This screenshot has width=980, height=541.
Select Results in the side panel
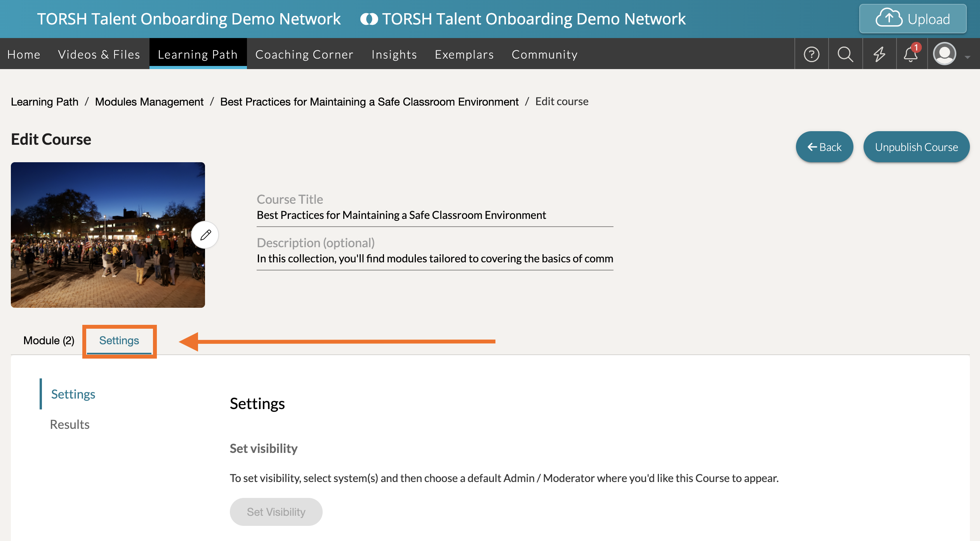(x=70, y=424)
